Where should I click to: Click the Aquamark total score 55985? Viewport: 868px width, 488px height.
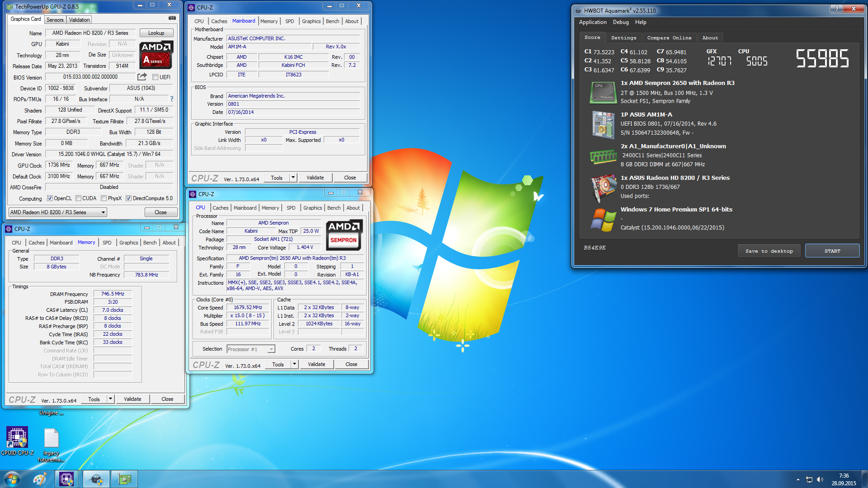point(822,58)
